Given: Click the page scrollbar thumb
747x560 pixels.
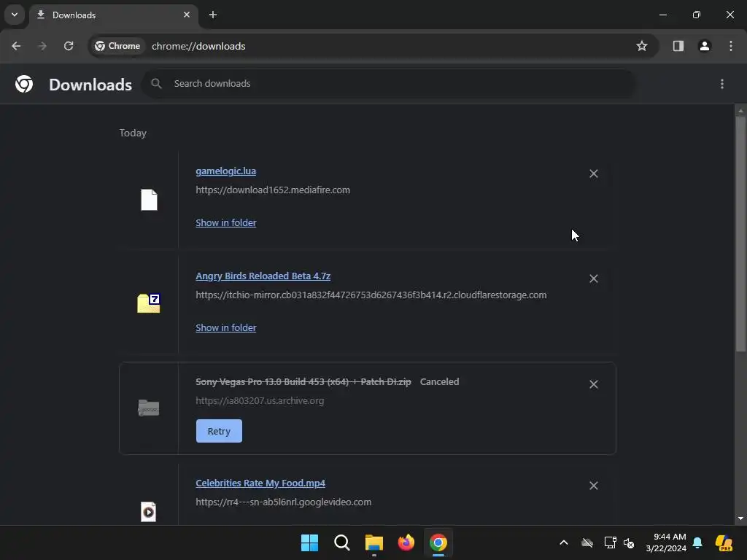Looking at the screenshot, I should (x=740, y=233).
